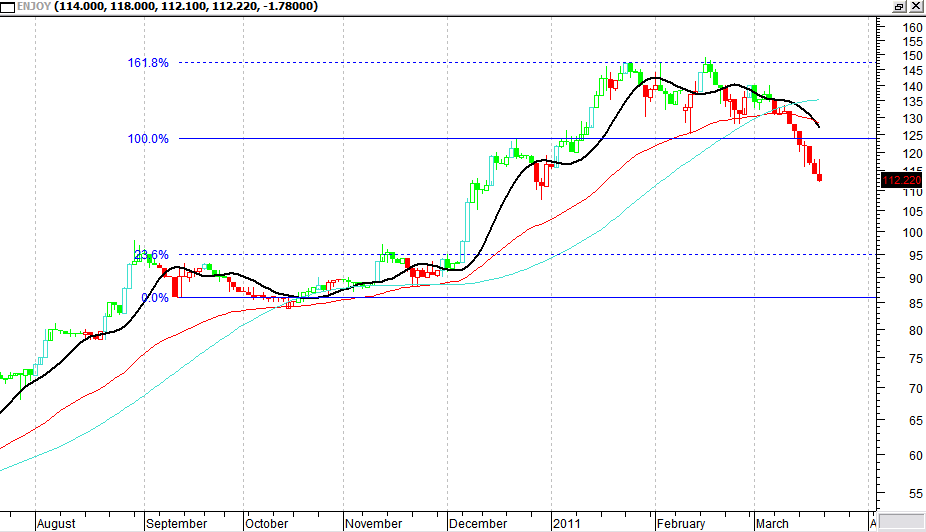The image size is (926, 532).
Task: Click the 2011 label on date axis
Action: [566, 524]
